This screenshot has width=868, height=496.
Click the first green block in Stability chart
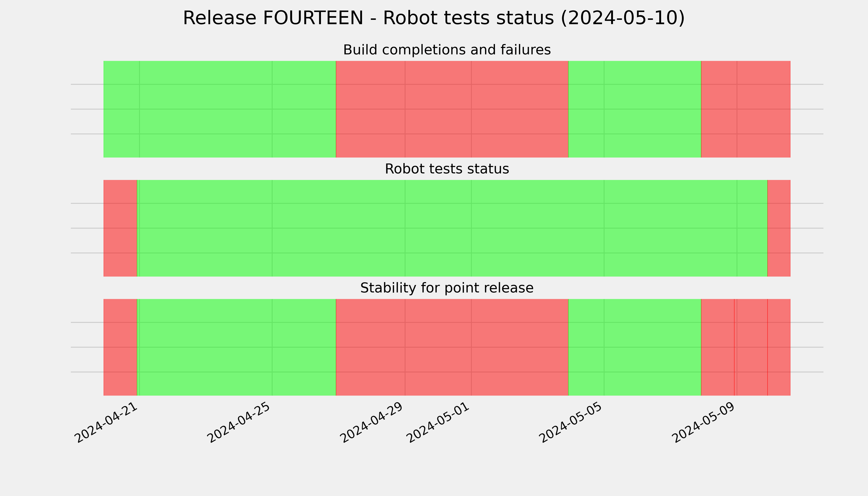click(236, 347)
